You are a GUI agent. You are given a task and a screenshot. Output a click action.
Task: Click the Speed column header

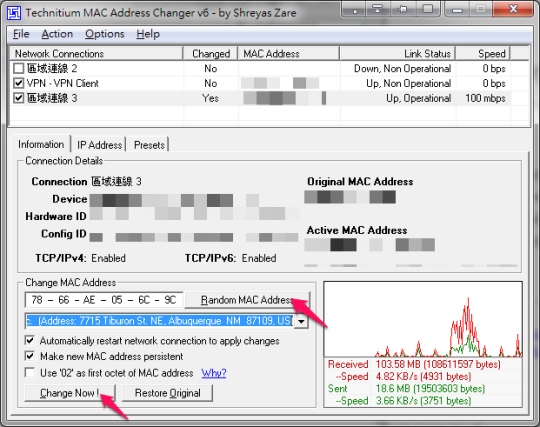483,54
